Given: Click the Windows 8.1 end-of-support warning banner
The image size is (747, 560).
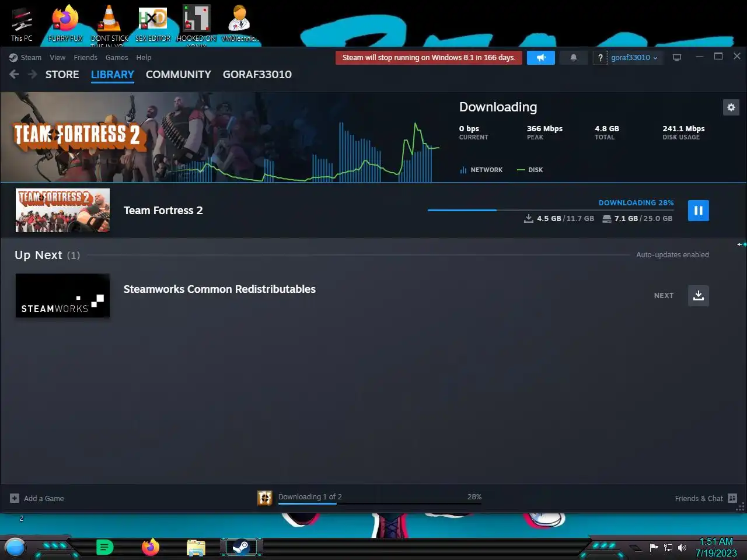Looking at the screenshot, I should coord(428,58).
